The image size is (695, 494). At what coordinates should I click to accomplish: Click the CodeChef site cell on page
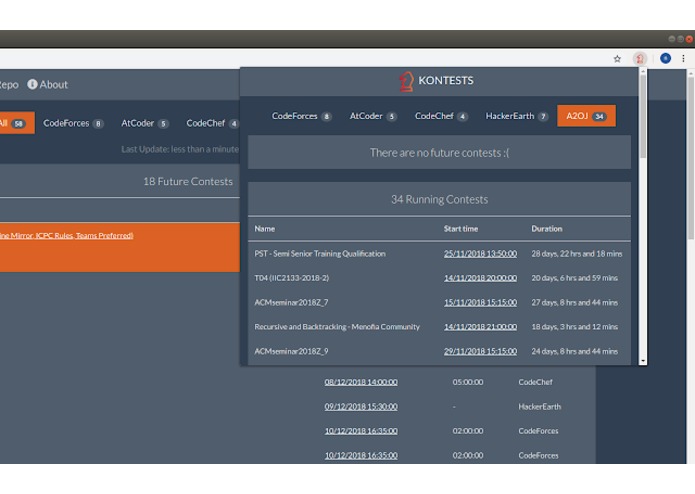535,382
